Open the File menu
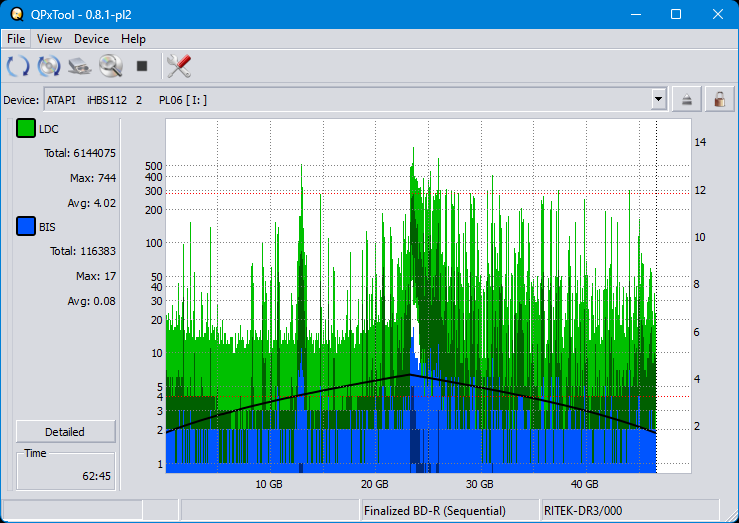 click(16, 39)
